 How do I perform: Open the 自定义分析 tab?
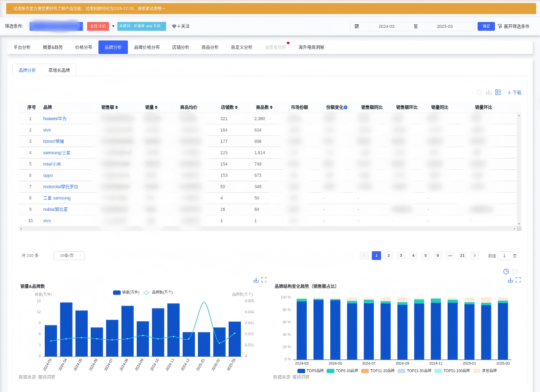[x=242, y=47]
